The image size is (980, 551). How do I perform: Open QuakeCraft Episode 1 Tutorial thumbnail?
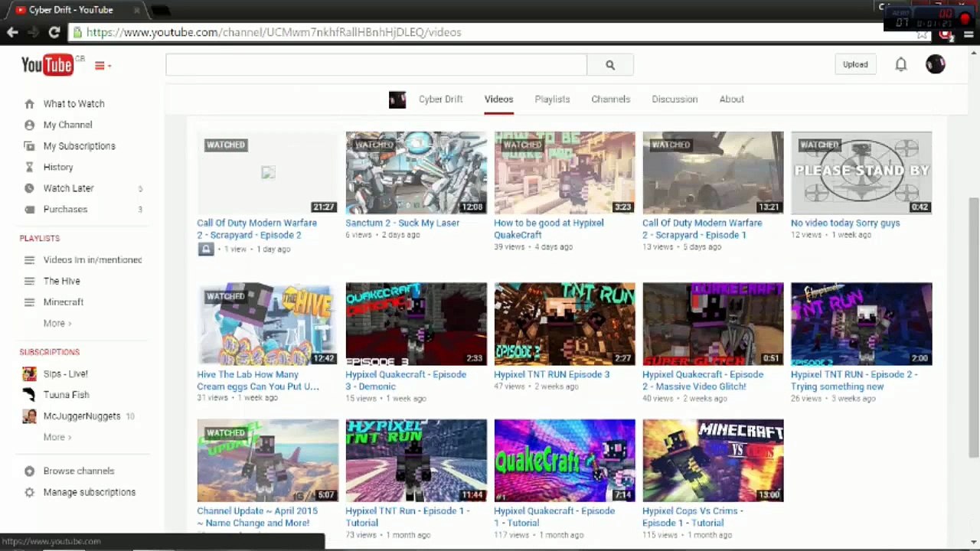tap(564, 461)
